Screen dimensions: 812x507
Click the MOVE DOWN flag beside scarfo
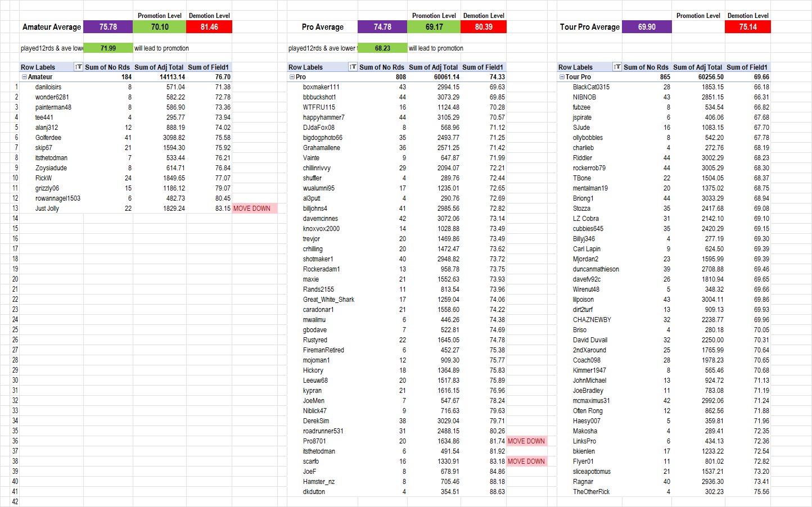pyautogui.click(x=526, y=461)
